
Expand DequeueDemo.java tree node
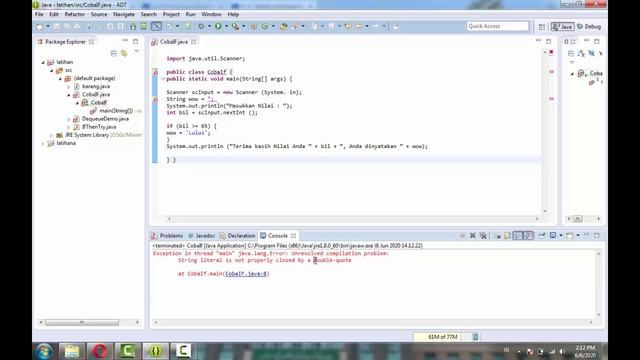[69, 119]
